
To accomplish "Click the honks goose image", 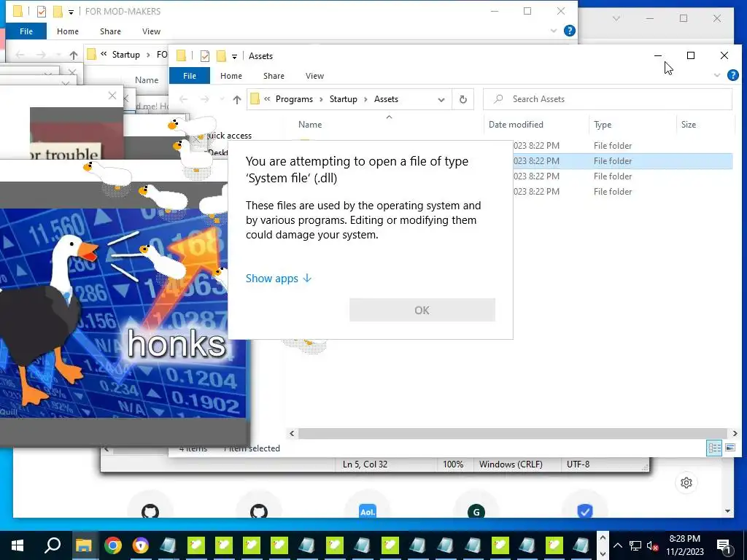I will 123,313.
